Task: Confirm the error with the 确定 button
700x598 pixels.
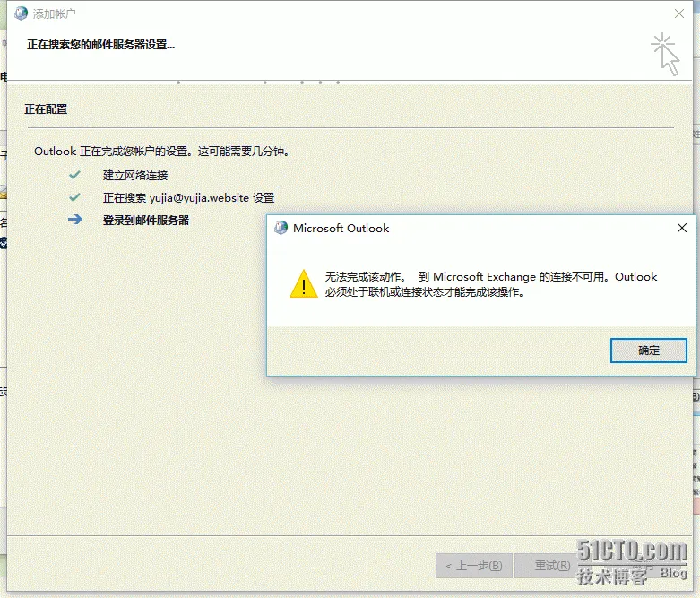Action: point(649,351)
